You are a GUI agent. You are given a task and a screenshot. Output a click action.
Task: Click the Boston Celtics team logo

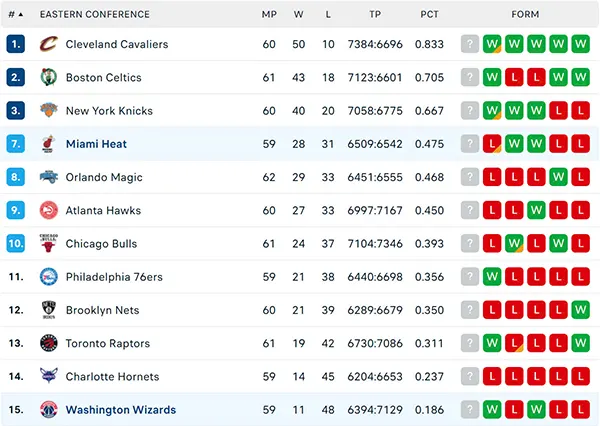point(49,77)
